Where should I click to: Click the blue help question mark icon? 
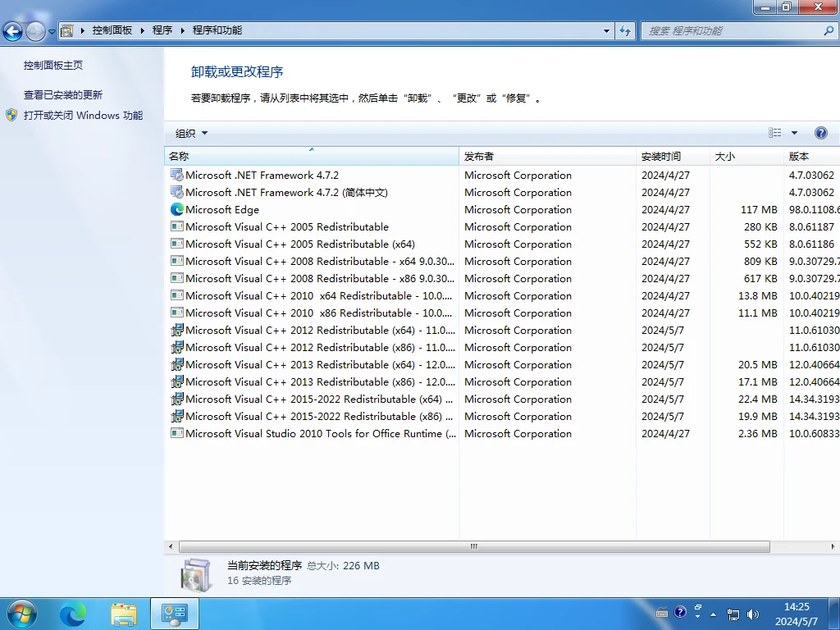pyautogui.click(x=820, y=133)
